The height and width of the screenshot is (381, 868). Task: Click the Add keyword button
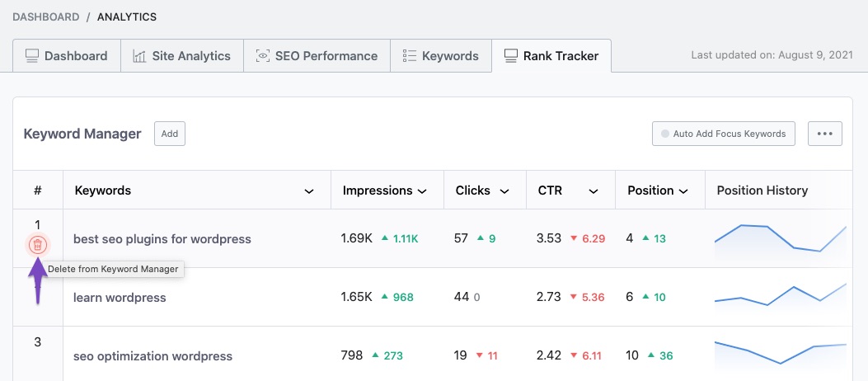[170, 134]
